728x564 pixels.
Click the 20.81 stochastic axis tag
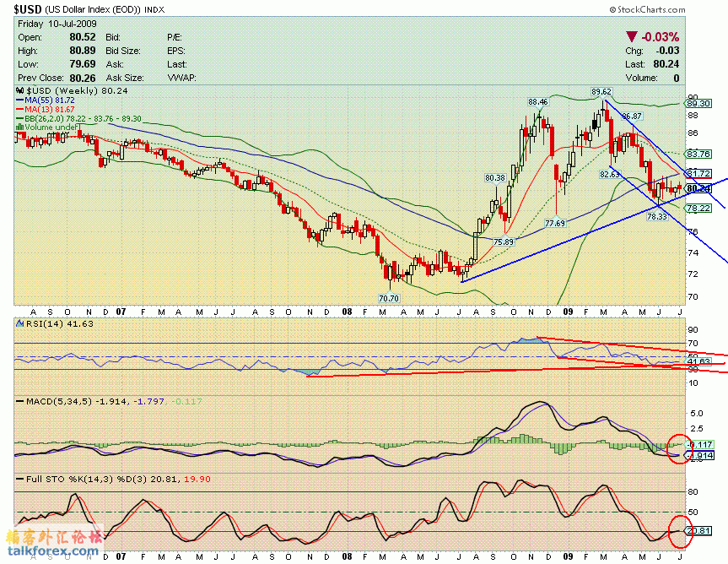pyautogui.click(x=698, y=530)
